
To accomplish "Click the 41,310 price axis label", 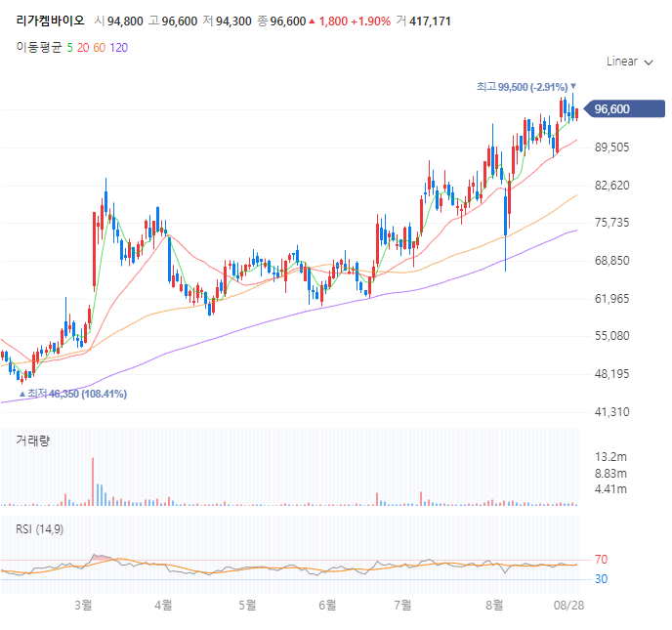I will click(612, 412).
